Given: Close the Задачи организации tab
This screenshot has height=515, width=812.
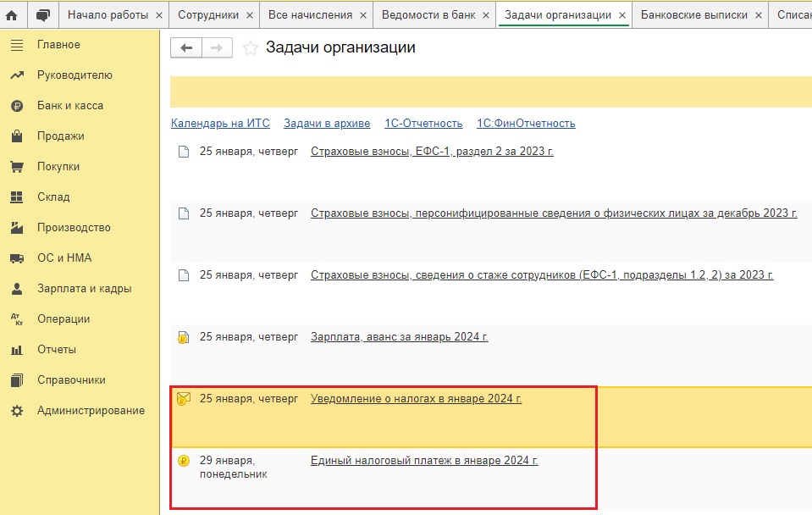Looking at the screenshot, I should 622,15.
